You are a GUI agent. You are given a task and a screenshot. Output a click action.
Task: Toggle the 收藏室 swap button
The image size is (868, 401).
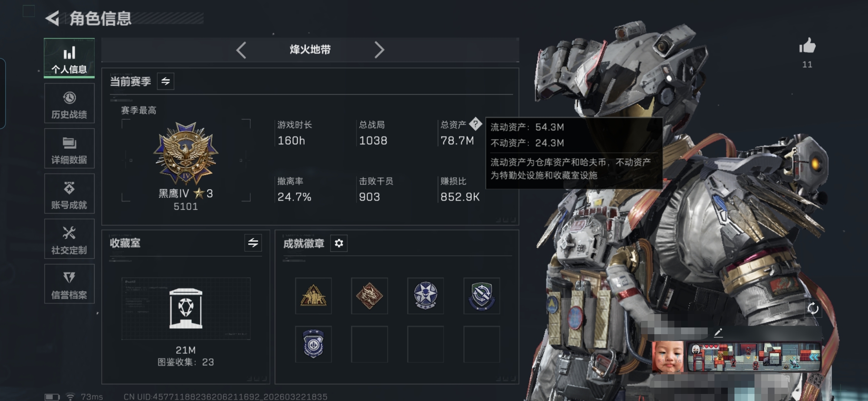[x=253, y=243]
